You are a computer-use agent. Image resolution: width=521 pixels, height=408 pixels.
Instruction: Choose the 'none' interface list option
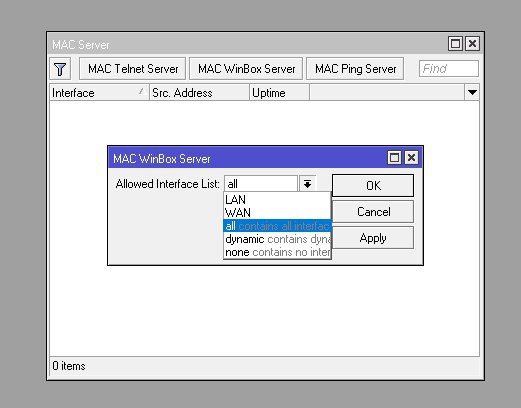[277, 252]
